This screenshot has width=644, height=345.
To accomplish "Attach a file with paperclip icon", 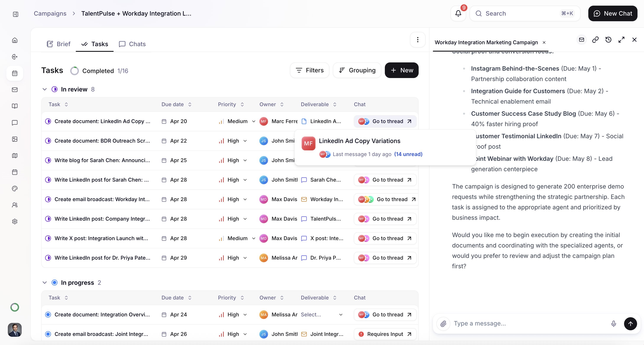I will [x=443, y=324].
